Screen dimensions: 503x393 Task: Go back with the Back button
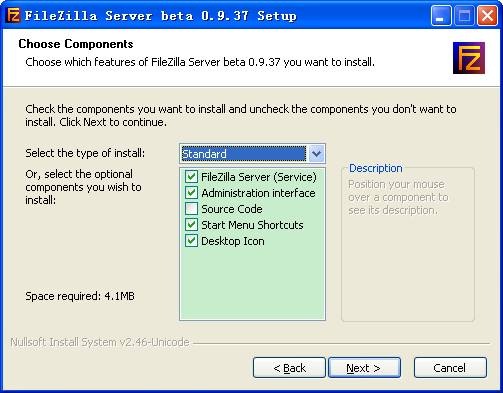(x=289, y=368)
